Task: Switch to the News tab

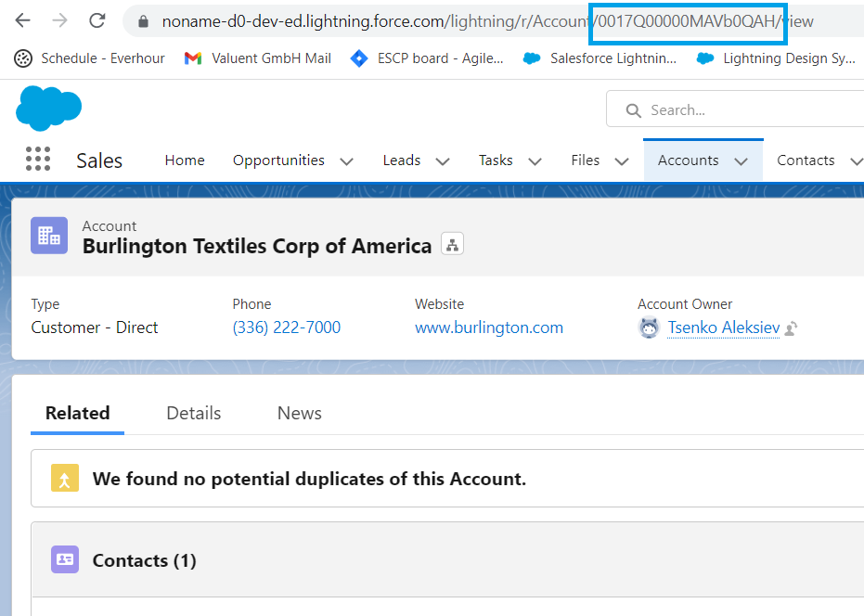Action: point(299,413)
